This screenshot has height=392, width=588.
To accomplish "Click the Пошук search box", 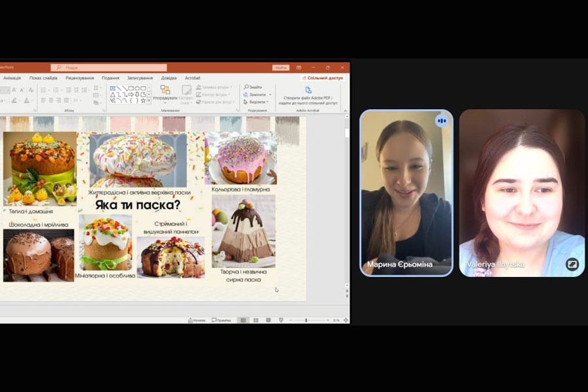I will (108, 67).
